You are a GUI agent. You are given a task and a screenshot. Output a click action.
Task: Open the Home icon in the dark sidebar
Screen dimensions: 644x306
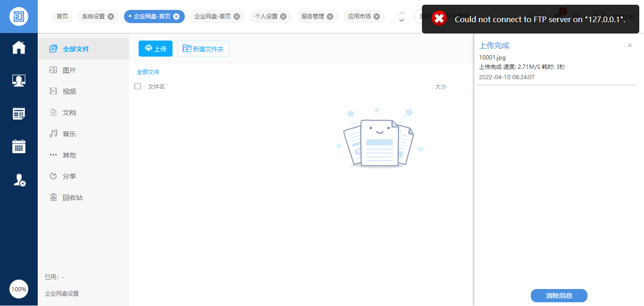[19, 48]
